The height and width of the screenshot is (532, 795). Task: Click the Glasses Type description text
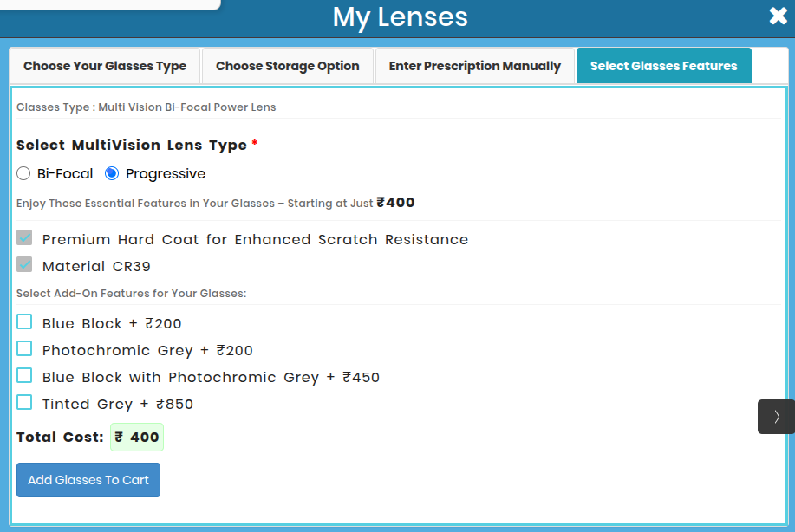tap(145, 107)
